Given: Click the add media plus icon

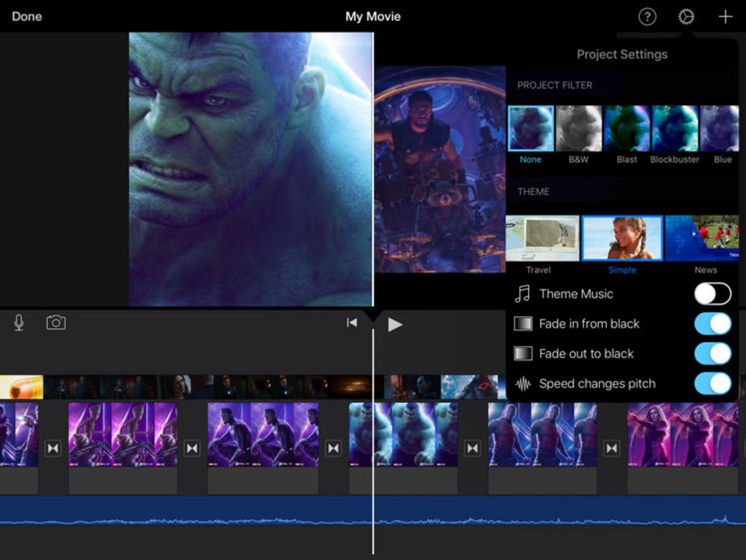Looking at the screenshot, I should pyautogui.click(x=725, y=17).
